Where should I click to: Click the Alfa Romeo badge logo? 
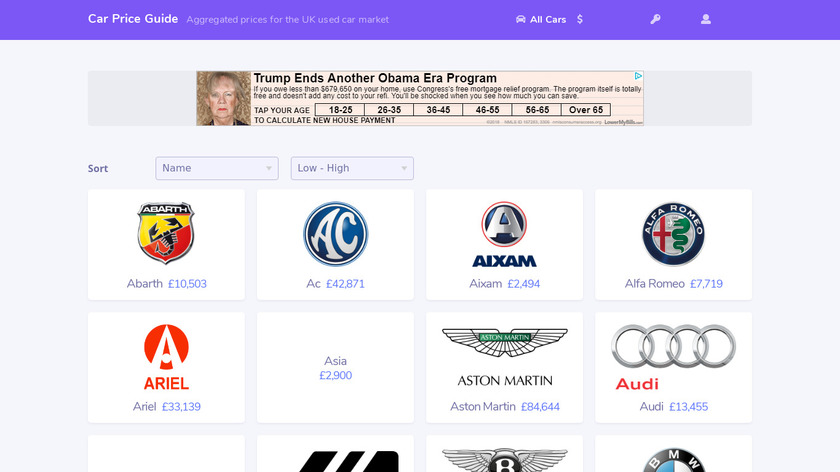pos(673,234)
